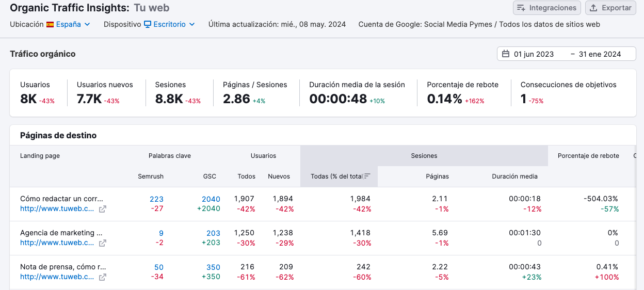Open external link icon for Cómo redactar row

103,209
